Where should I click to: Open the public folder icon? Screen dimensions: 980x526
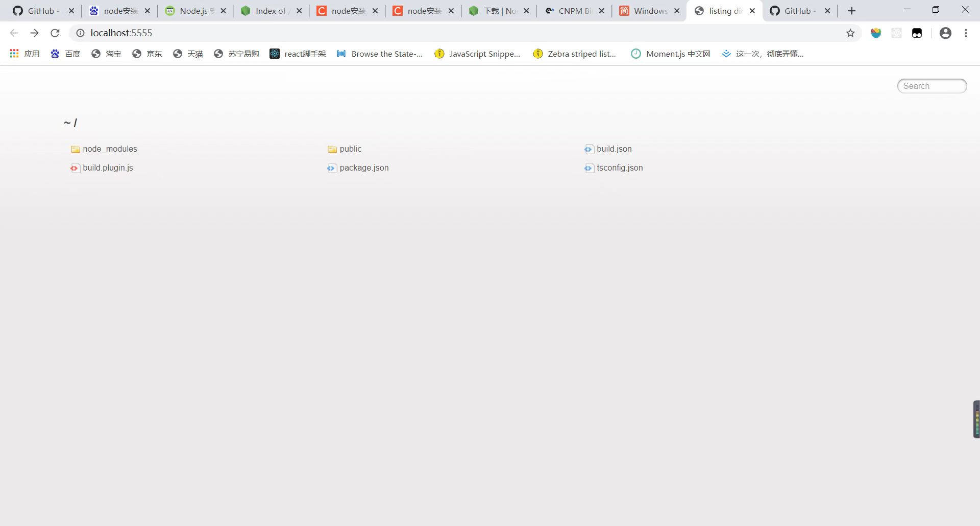coord(332,149)
